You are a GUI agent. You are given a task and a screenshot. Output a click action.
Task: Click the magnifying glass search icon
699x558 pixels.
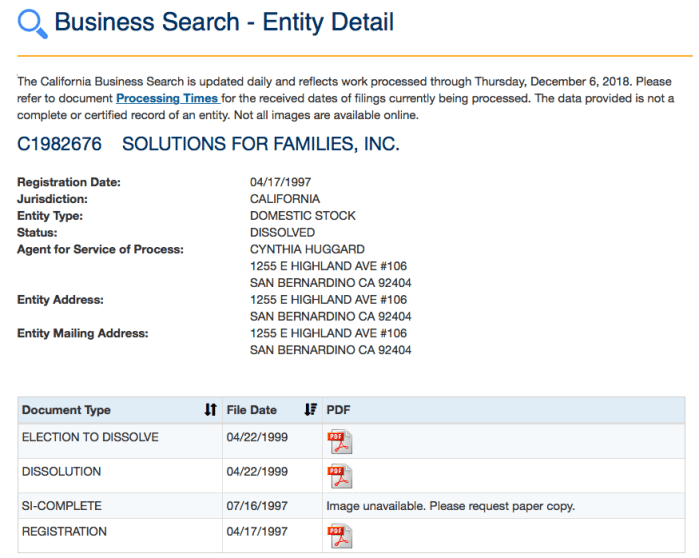[x=32, y=23]
